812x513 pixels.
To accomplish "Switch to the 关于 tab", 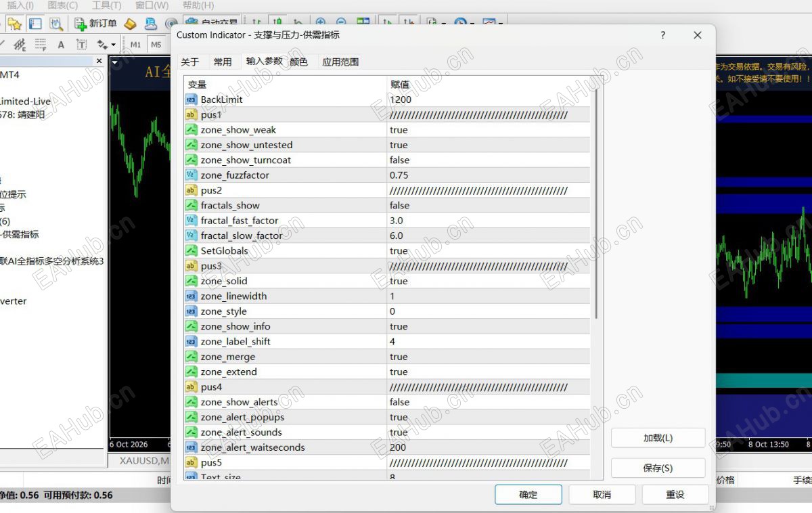I will [x=190, y=62].
